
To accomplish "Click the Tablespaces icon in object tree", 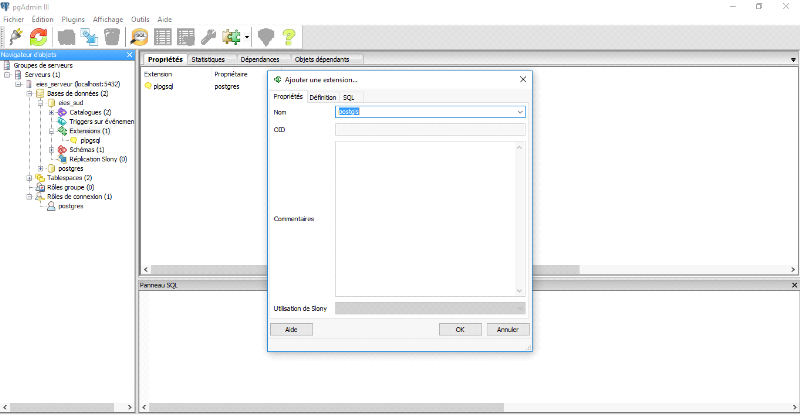I will pyautogui.click(x=40, y=178).
